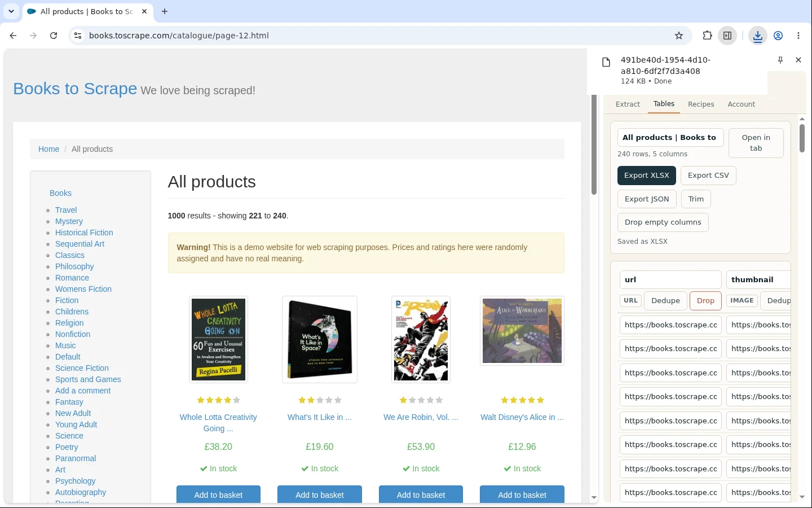Open We Are Robin book cover
This screenshot has height=508, width=812.
click(x=421, y=339)
